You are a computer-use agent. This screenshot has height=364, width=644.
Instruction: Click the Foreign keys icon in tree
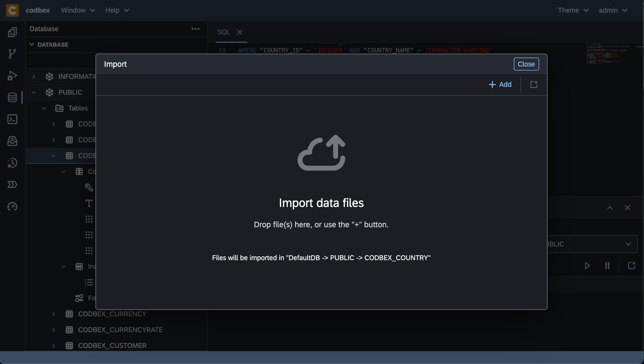tap(79, 298)
